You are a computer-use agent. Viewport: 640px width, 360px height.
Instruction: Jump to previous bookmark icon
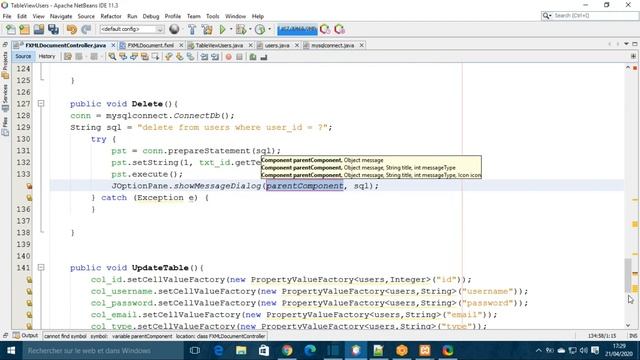click(169, 57)
